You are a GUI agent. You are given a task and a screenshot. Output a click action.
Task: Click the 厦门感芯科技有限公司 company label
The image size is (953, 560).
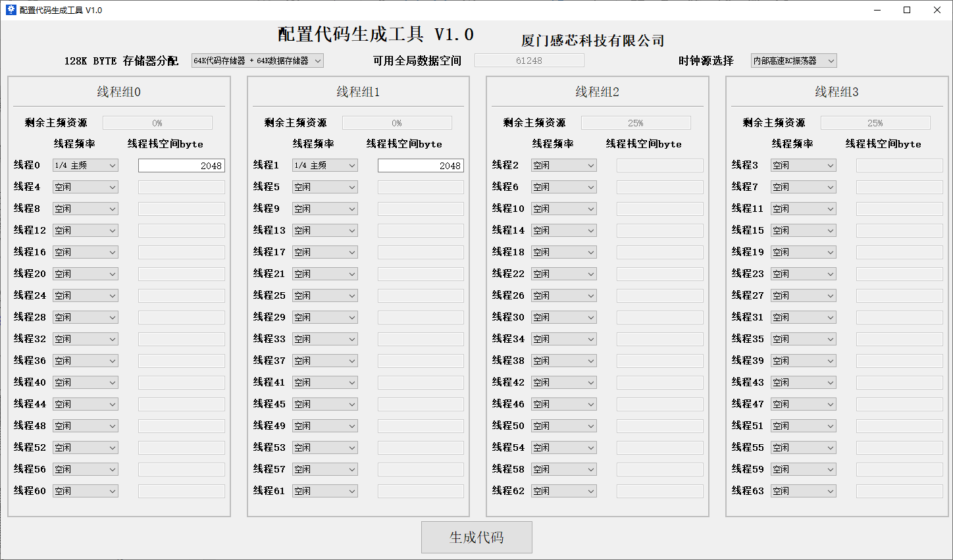coord(593,41)
